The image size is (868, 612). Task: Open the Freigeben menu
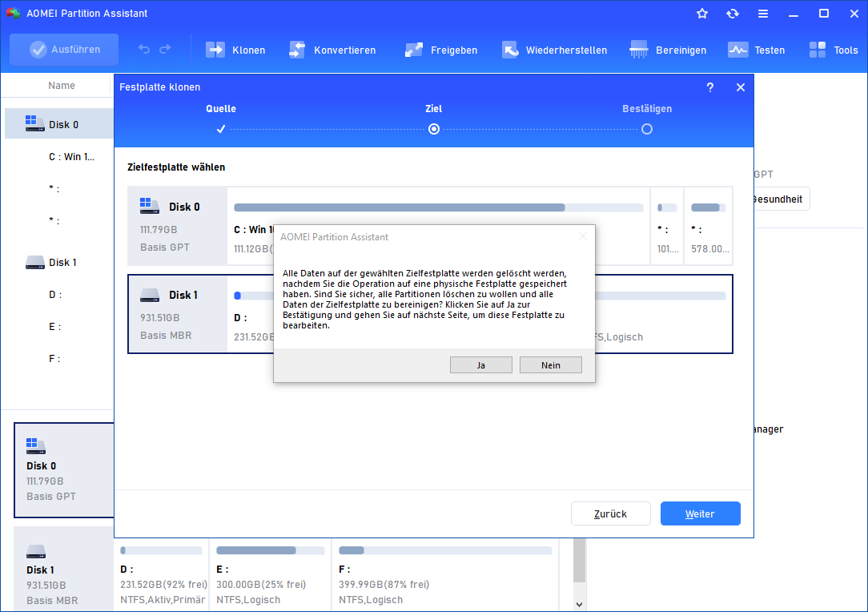pos(441,50)
